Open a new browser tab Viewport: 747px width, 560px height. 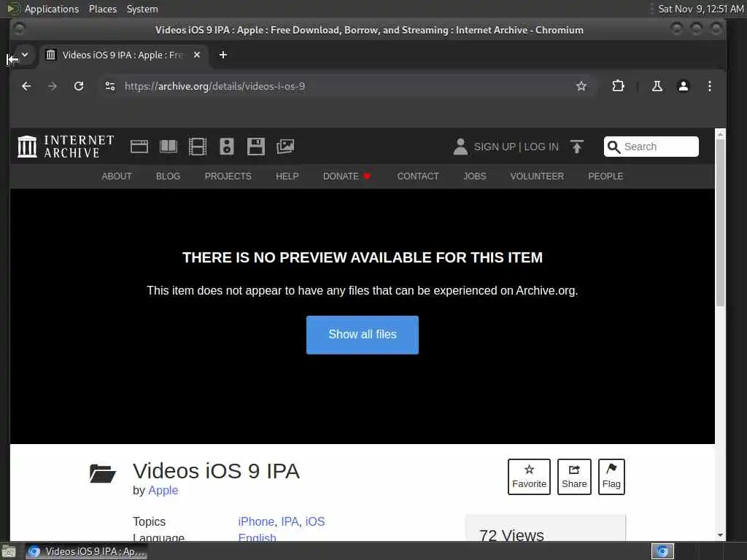(x=223, y=55)
